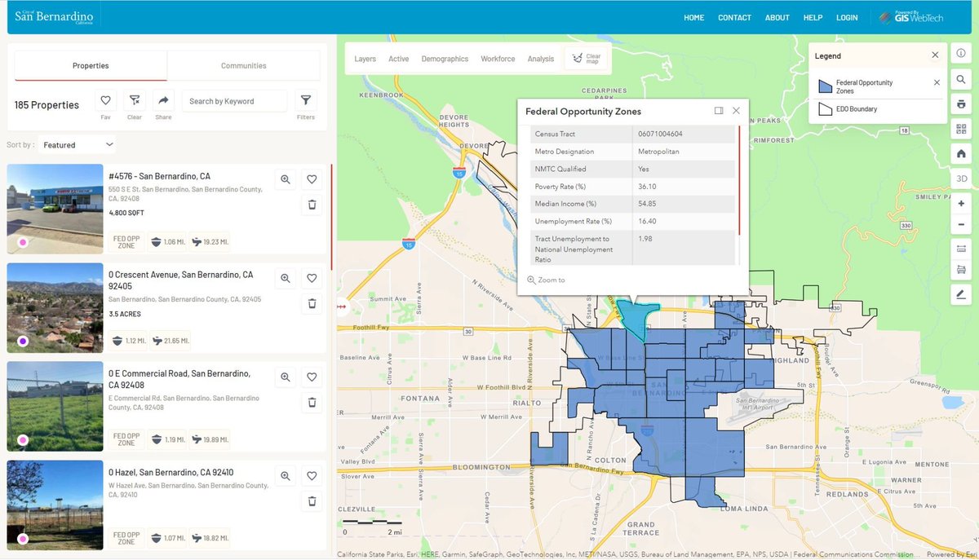Open the Analysis menu

click(x=540, y=59)
